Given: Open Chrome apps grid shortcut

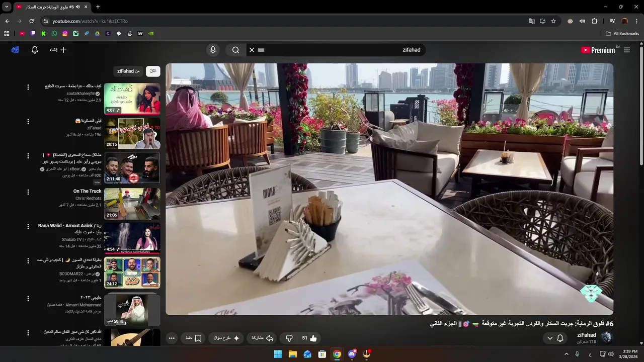Looking at the screenshot, I should pyautogui.click(x=7, y=34).
